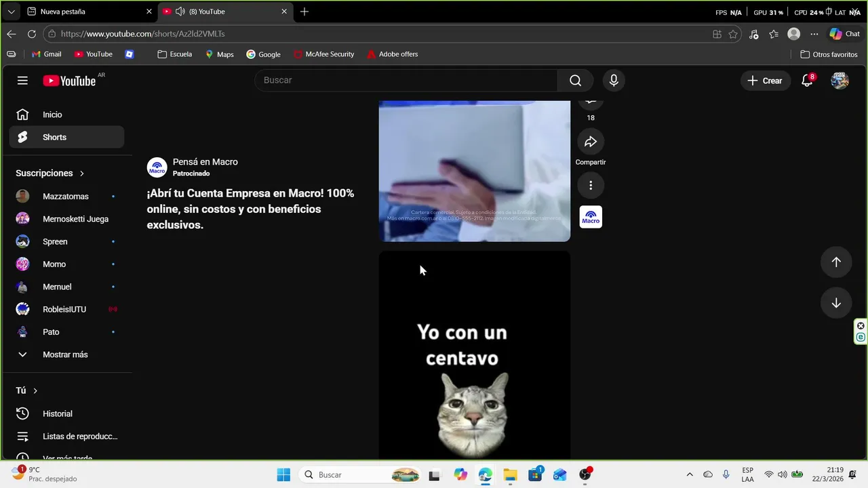The image size is (868, 488).
Task: Select Shorts in the YouTube sidebar
Action: coord(66,137)
